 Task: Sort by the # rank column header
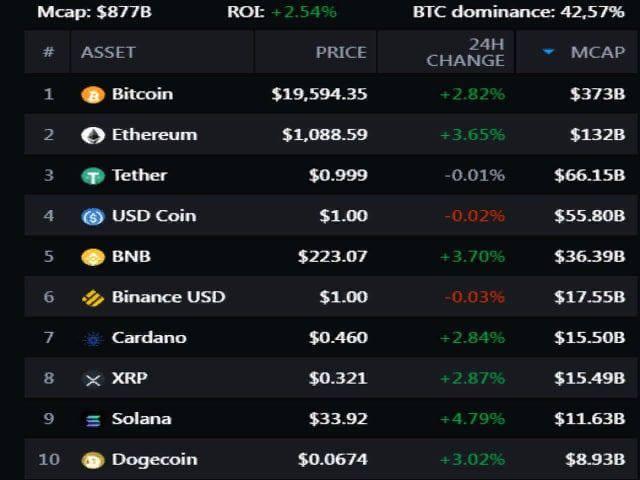click(48, 52)
